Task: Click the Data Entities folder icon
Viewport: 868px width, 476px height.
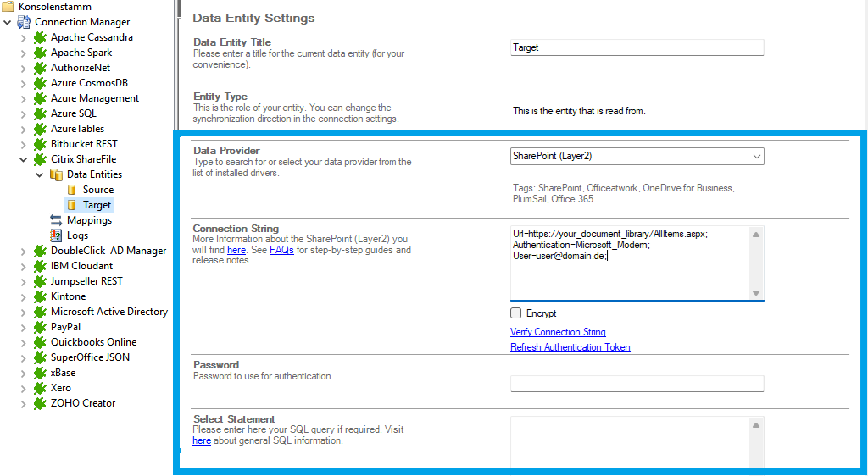Action: point(56,174)
